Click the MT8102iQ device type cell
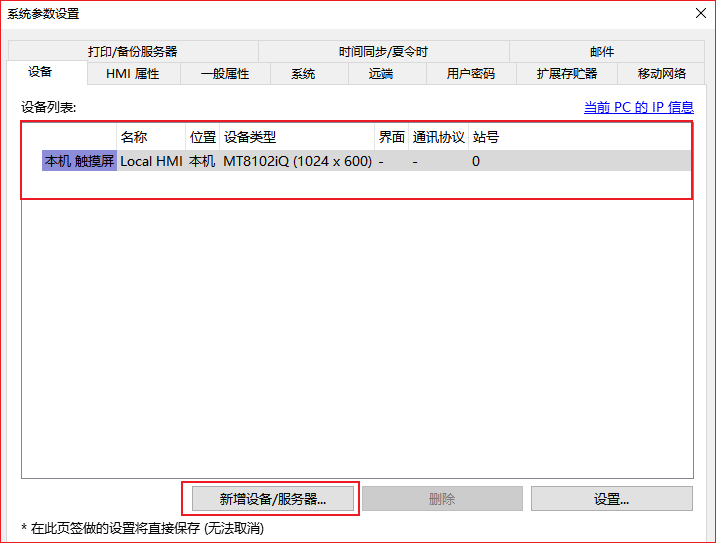716x543 pixels. point(297,161)
